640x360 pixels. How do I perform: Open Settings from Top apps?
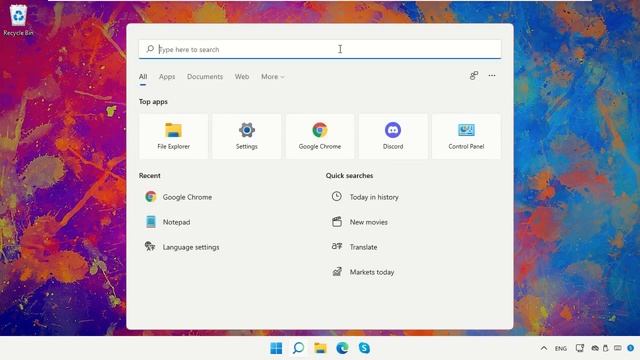[x=247, y=136]
